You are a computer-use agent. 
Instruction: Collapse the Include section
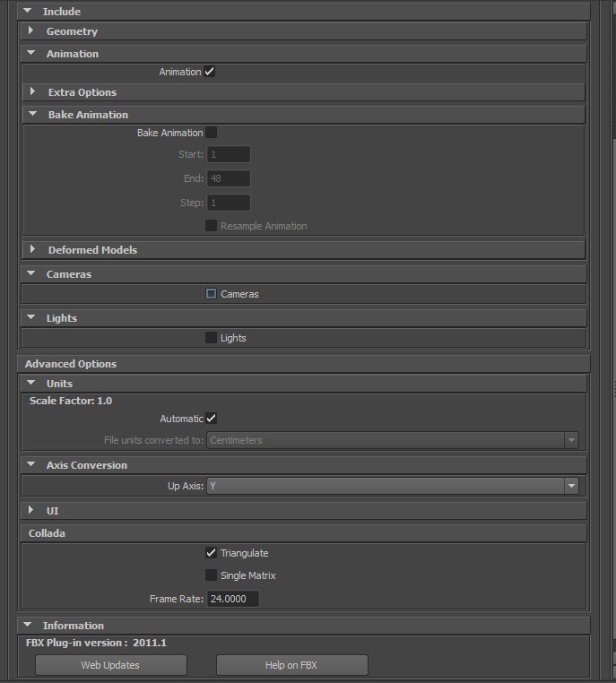coord(26,12)
